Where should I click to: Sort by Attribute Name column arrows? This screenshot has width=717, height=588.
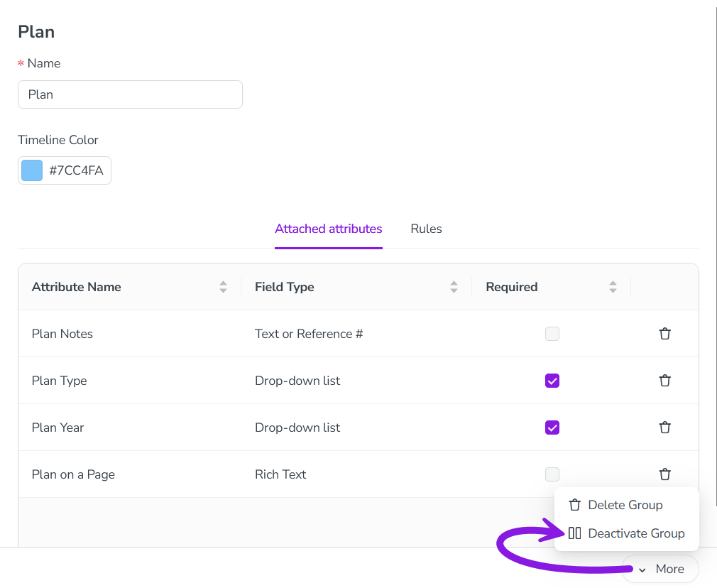click(x=223, y=287)
